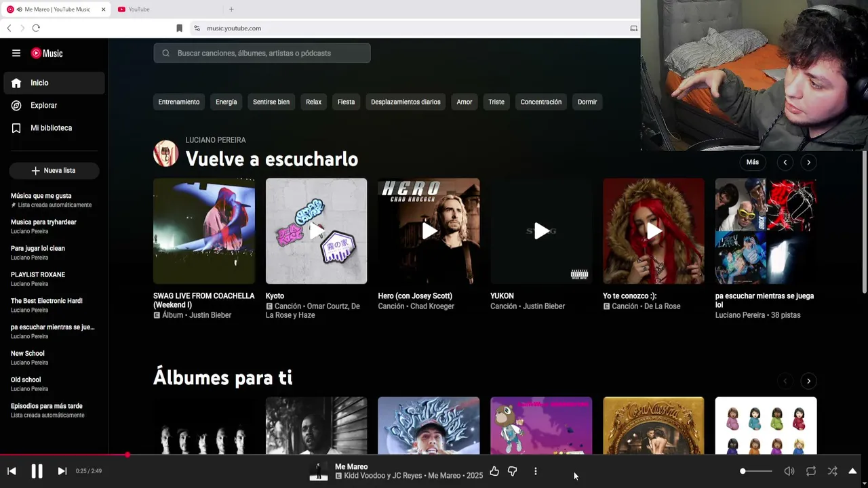
Task: Select the Concentración mood chip
Action: coord(541,102)
